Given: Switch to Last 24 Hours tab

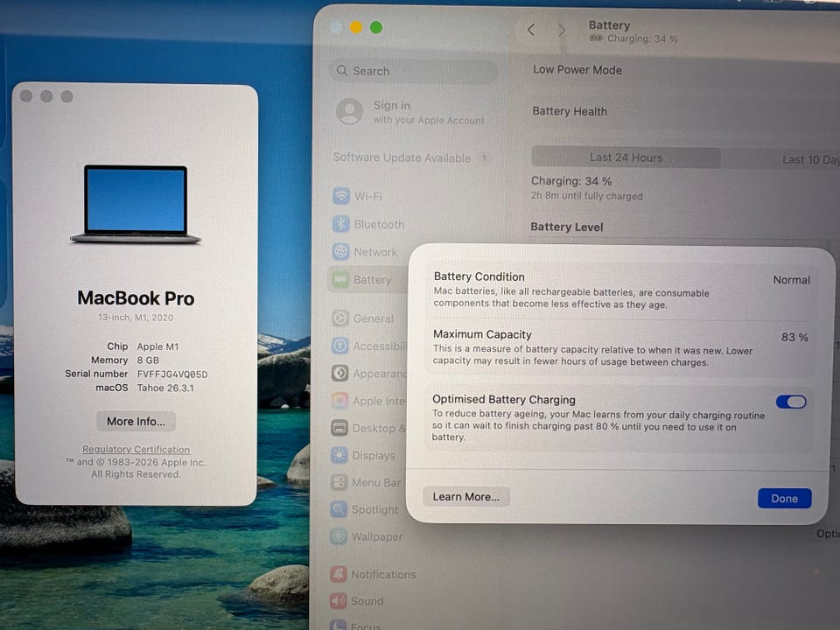Looking at the screenshot, I should pyautogui.click(x=626, y=157).
